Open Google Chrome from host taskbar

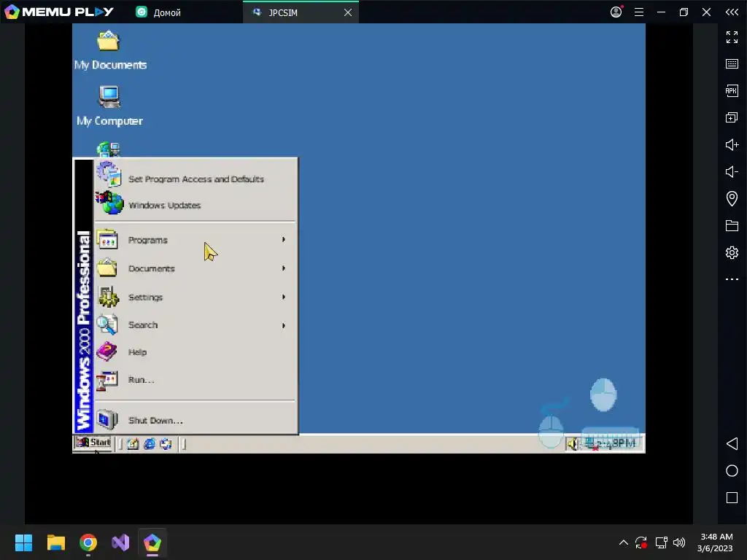(88, 542)
